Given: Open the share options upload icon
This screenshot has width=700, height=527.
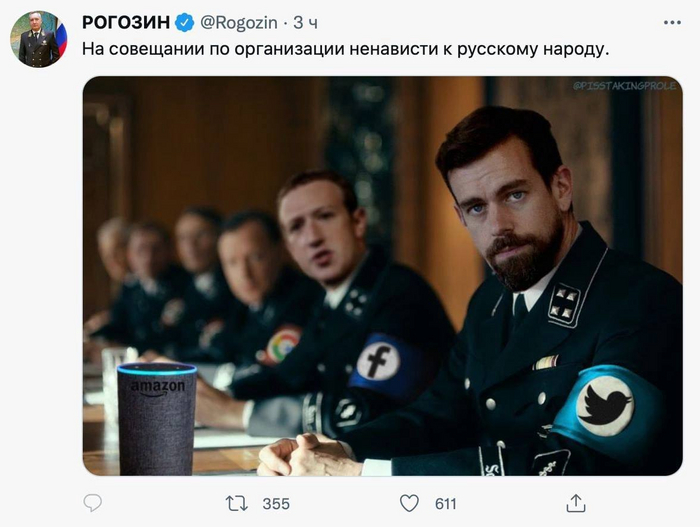Looking at the screenshot, I should point(576,503).
